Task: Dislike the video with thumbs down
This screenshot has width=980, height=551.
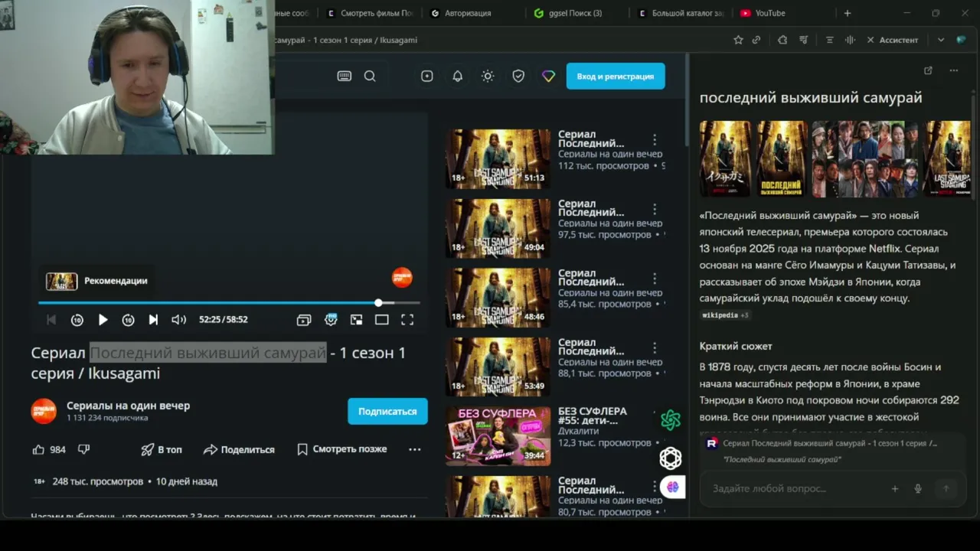Action: tap(84, 449)
